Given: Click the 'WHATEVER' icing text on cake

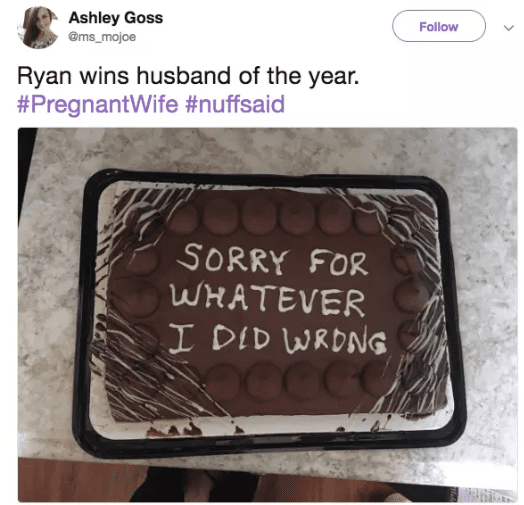Looking at the screenshot, I should coord(268,297).
